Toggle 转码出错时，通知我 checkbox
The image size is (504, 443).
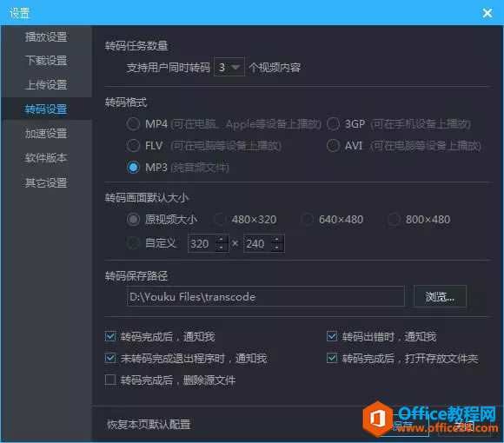[x=332, y=336]
